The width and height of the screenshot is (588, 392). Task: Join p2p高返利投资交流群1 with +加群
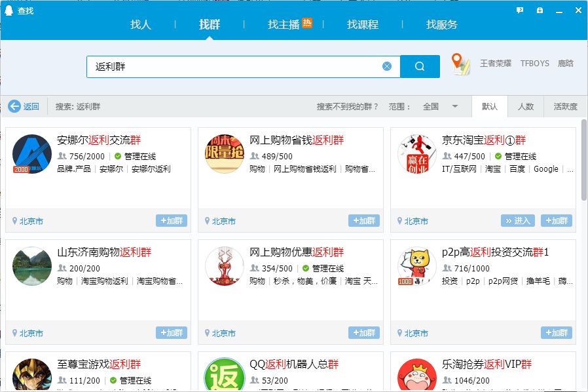pos(557,332)
